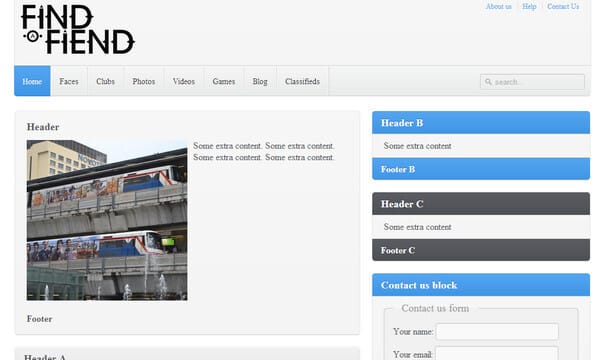Click the search magnifier icon

[488, 81]
